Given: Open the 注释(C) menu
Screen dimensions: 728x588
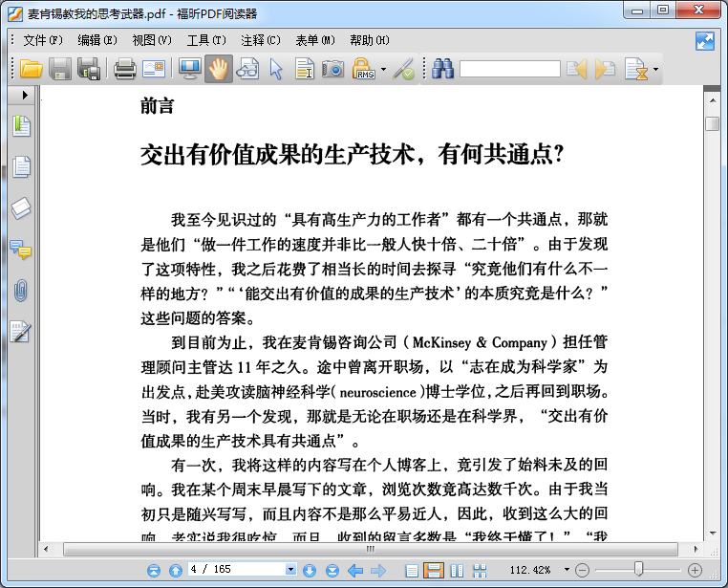Looking at the screenshot, I should coord(261,40).
